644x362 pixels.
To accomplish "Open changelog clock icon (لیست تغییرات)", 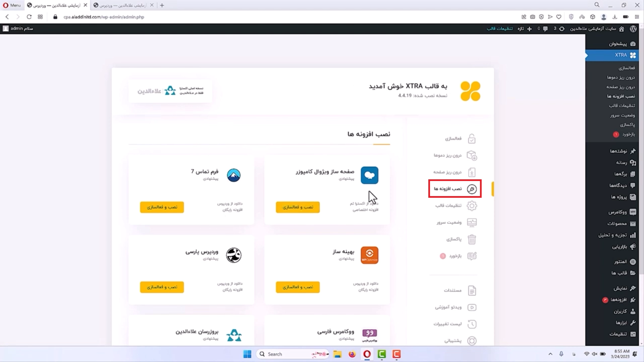I will [x=472, y=324].
